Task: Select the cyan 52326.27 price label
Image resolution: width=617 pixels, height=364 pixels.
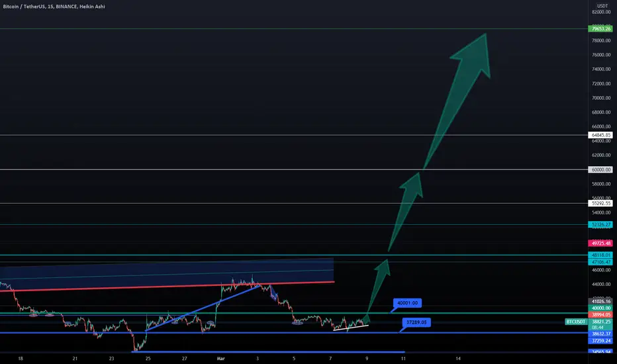Action: [x=600, y=225]
